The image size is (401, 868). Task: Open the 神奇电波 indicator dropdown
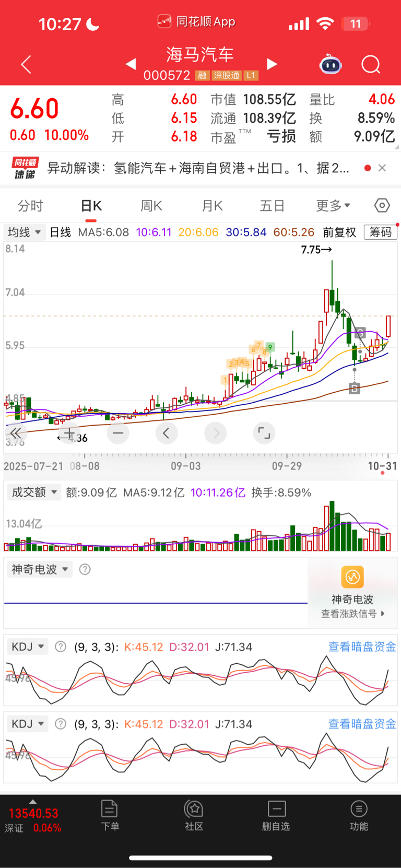click(40, 569)
